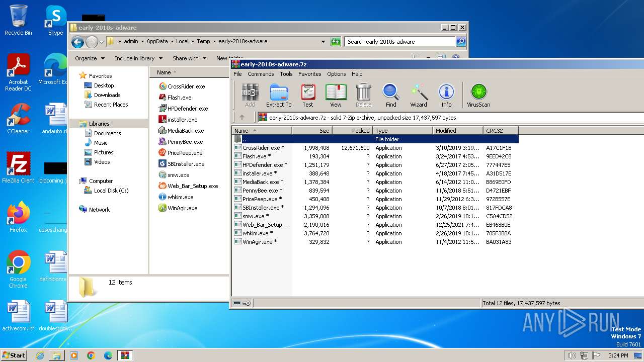Expand the AppData breadcrumb arrow
This screenshot has height=362, width=644.
(172, 42)
